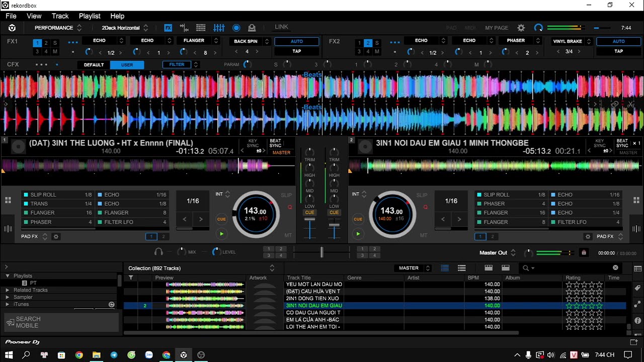Toggle headphone CUE for channel 1
Image resolution: width=644 pixels, height=362 pixels.
tap(309, 213)
